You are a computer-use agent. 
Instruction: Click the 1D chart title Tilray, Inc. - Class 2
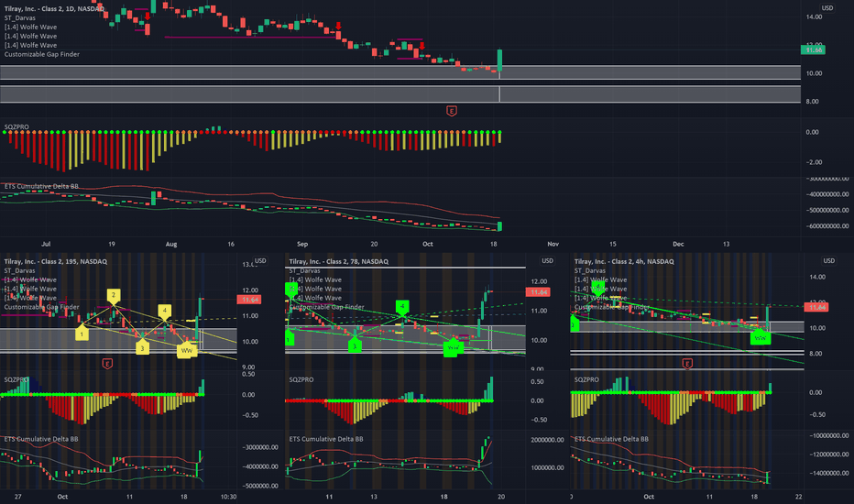click(x=54, y=9)
